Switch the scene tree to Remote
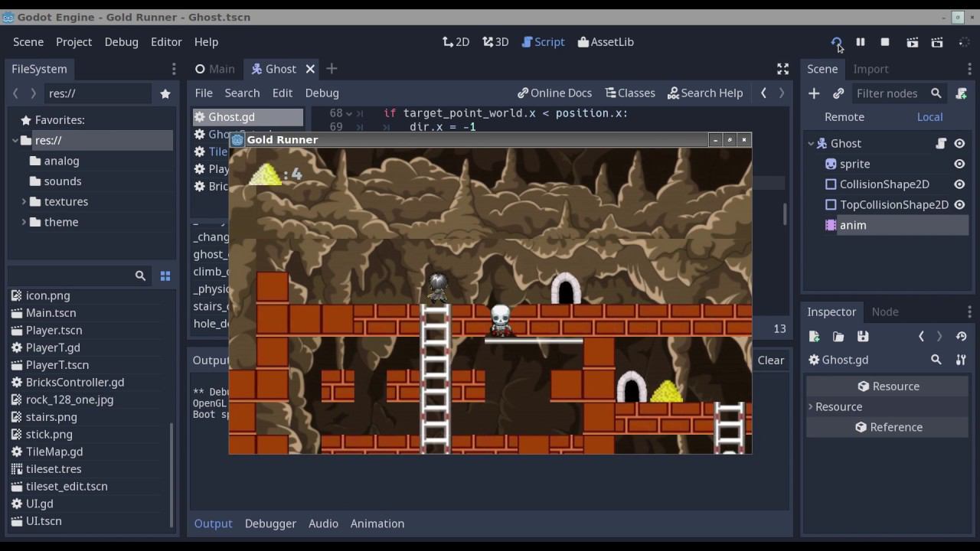Image resolution: width=980 pixels, height=551 pixels. click(844, 117)
